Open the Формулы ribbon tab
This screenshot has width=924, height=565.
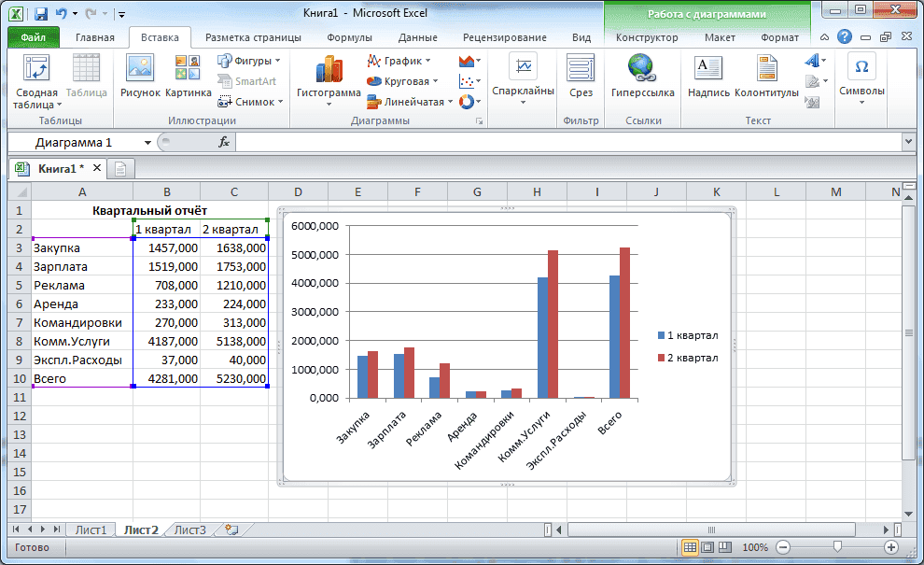click(x=349, y=37)
